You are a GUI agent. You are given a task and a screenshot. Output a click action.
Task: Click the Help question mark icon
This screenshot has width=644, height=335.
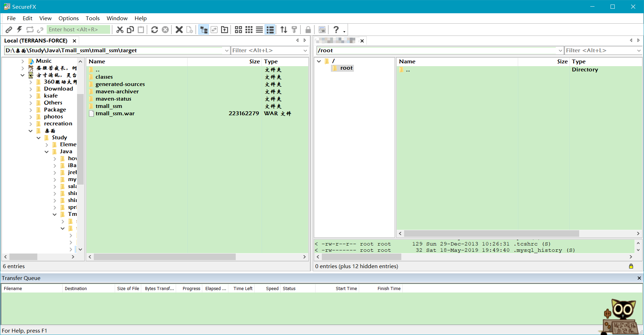tap(336, 30)
